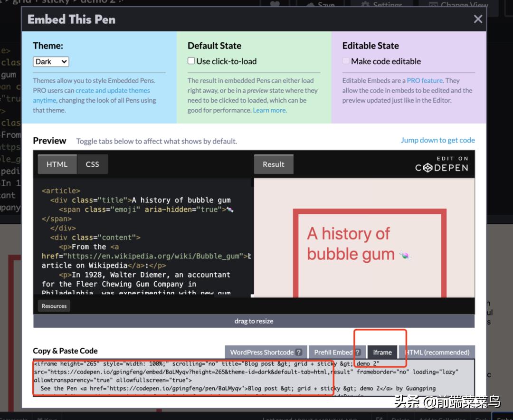Image resolution: width=513 pixels, height=420 pixels.
Task: Click the Copy & Paste Code heading
Action: [x=65, y=351]
